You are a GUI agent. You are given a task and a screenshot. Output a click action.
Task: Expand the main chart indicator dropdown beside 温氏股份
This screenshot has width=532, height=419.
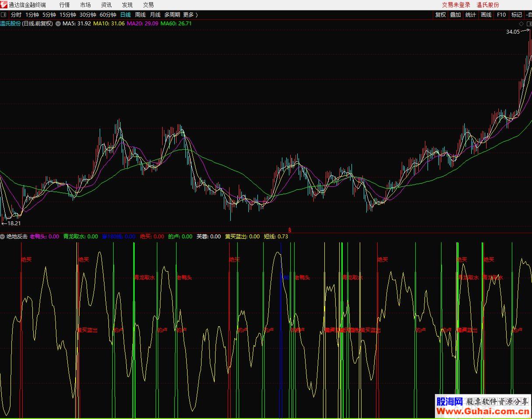click(x=58, y=24)
